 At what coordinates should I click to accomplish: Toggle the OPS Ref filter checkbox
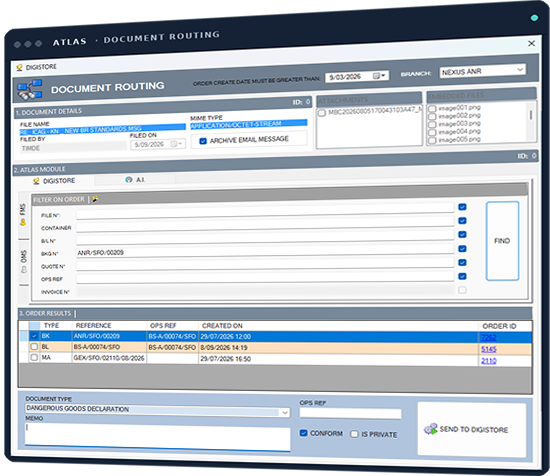click(x=462, y=276)
